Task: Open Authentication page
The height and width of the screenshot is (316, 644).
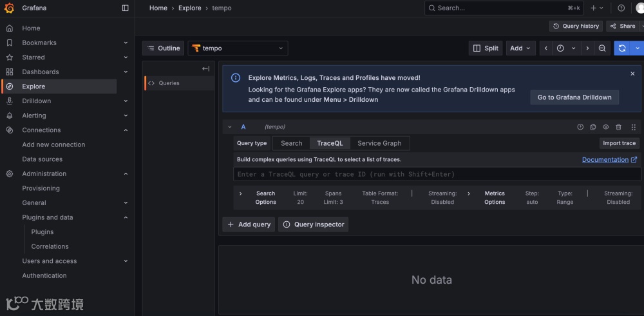Action: (x=44, y=275)
